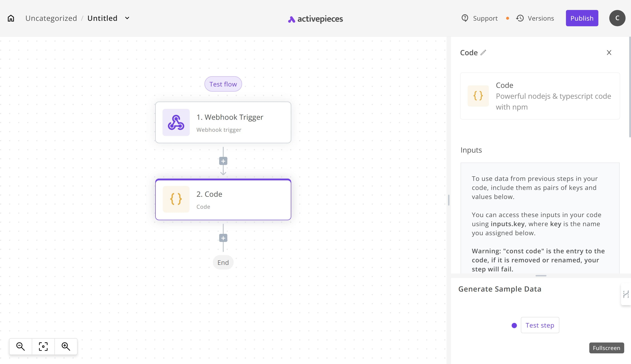Fit the flow to view
This screenshot has height=364, width=631.
43,347
